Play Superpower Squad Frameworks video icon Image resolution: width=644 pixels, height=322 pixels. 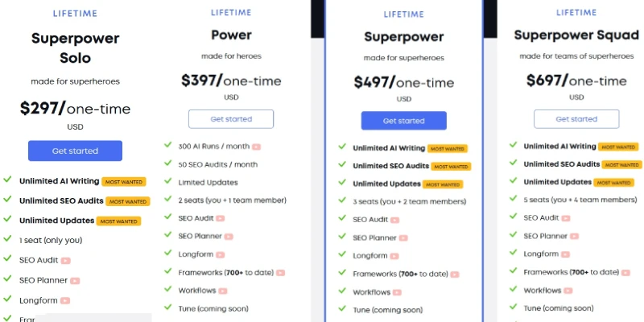[625, 272]
